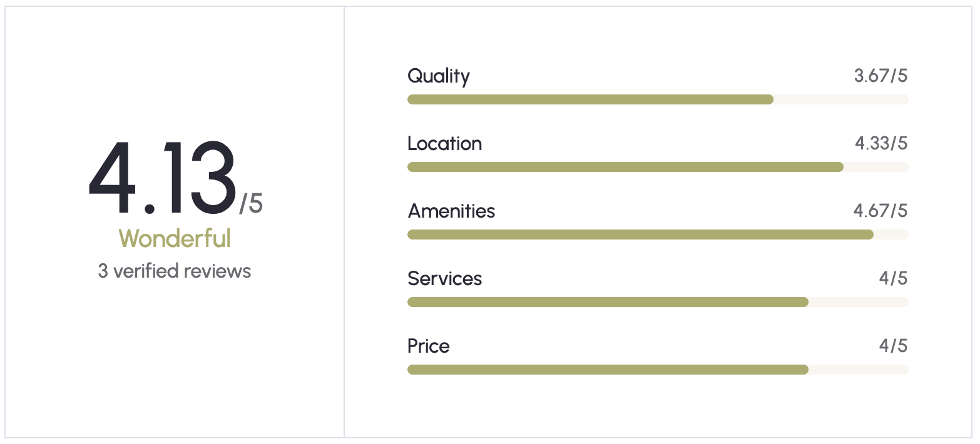Click the Wonderful rating label
Viewport: 980px width, 444px height.
175,238
